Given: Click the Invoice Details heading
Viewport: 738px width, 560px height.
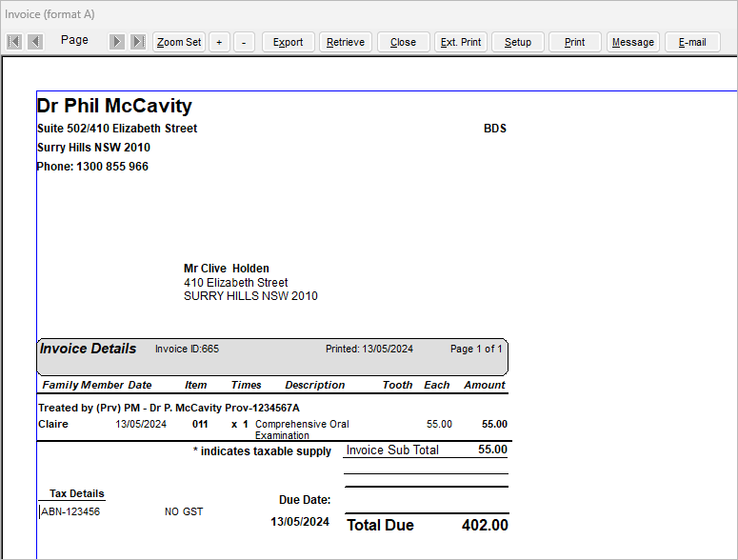Looking at the screenshot, I should click(x=88, y=349).
